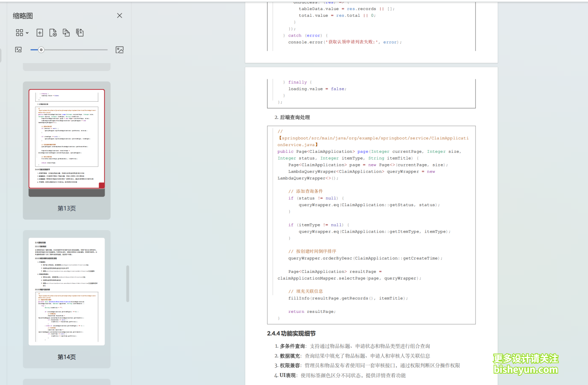Click the comment // 添加查询条件

(305, 191)
